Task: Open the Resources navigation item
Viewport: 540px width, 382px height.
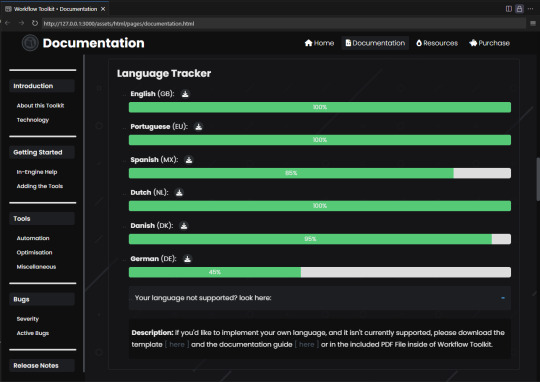Action: 437,43
